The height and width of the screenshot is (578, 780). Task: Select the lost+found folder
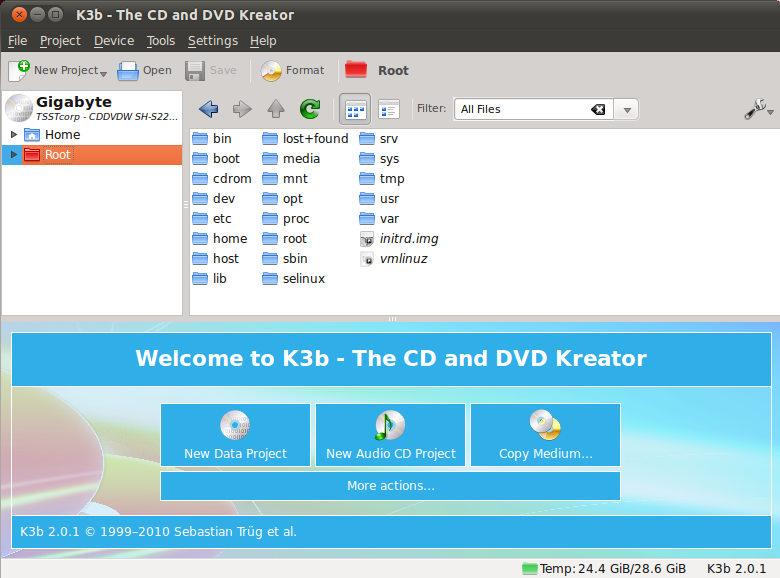305,138
